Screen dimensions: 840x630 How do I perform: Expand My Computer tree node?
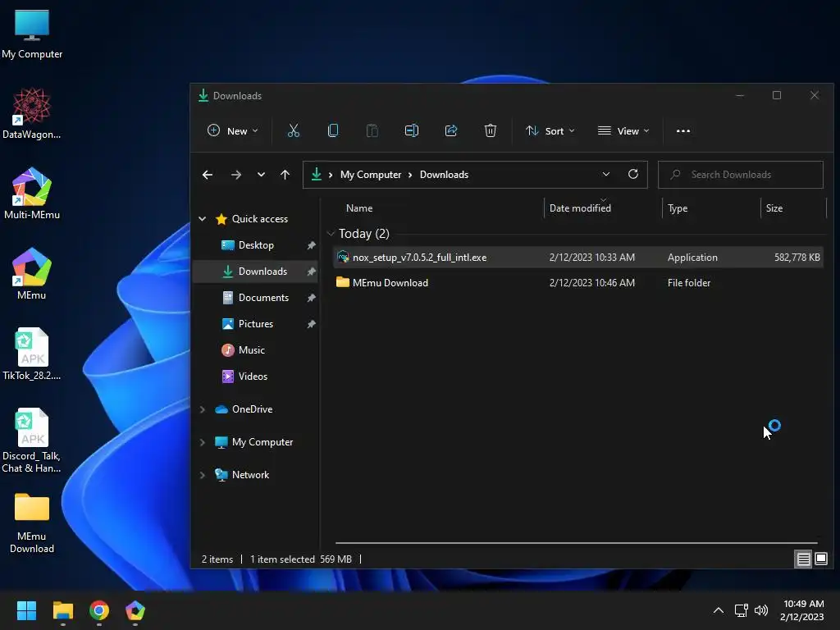(x=203, y=442)
